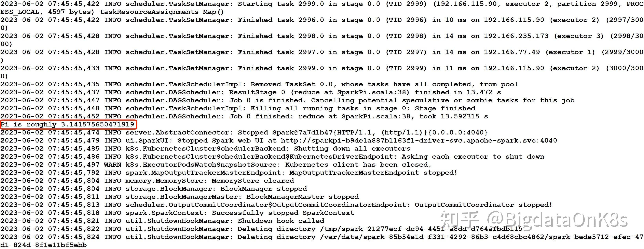The image size is (644, 249).
Task: Click the 'OutputCommitCoordinator stopped!' log line
Action: click(276, 205)
